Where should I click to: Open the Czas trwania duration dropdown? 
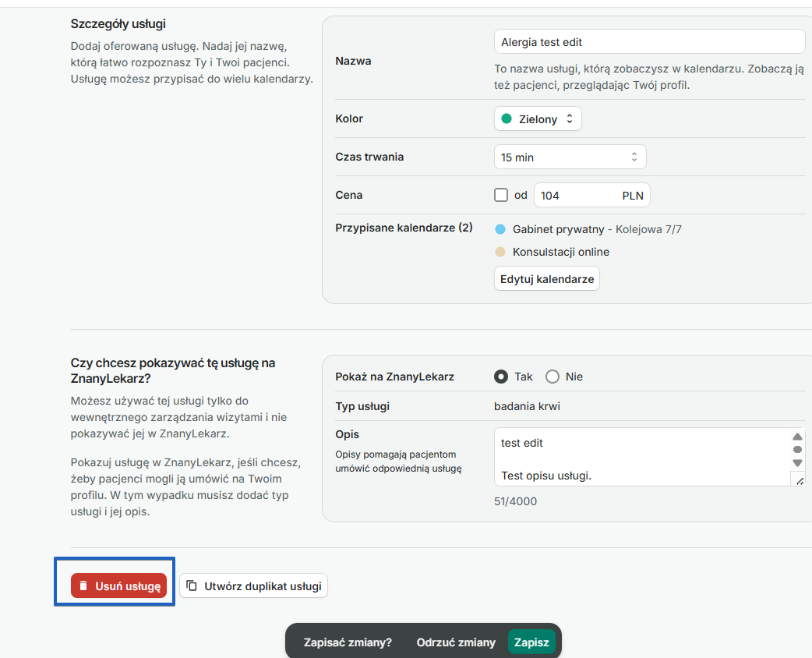point(570,157)
